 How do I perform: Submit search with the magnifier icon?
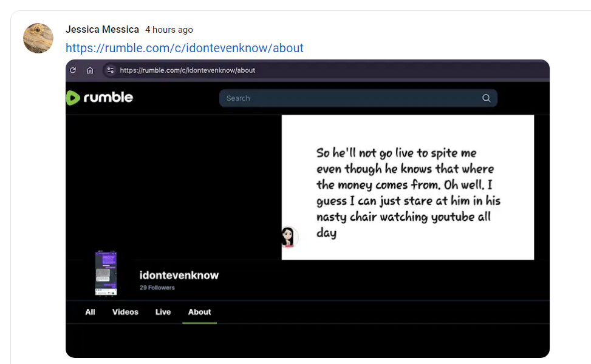click(486, 98)
